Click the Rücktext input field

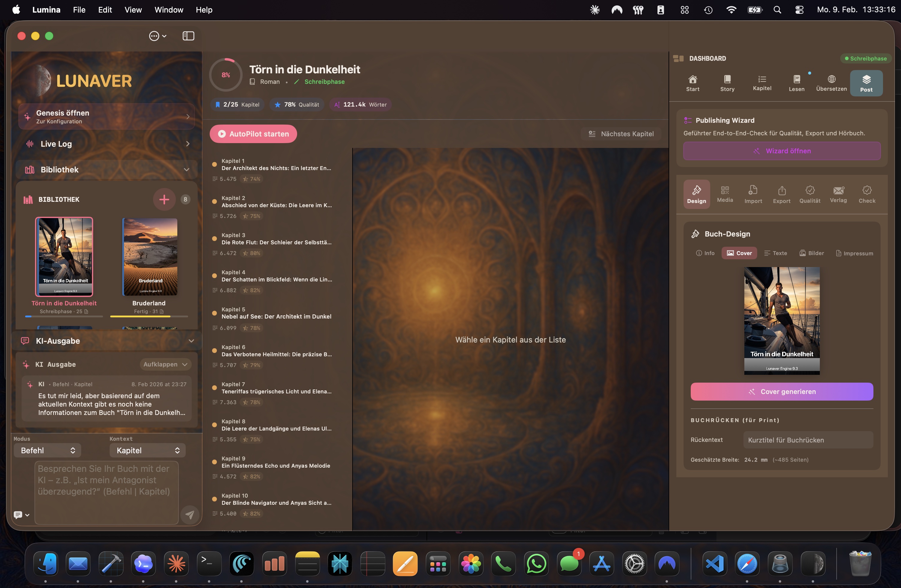coord(808,440)
